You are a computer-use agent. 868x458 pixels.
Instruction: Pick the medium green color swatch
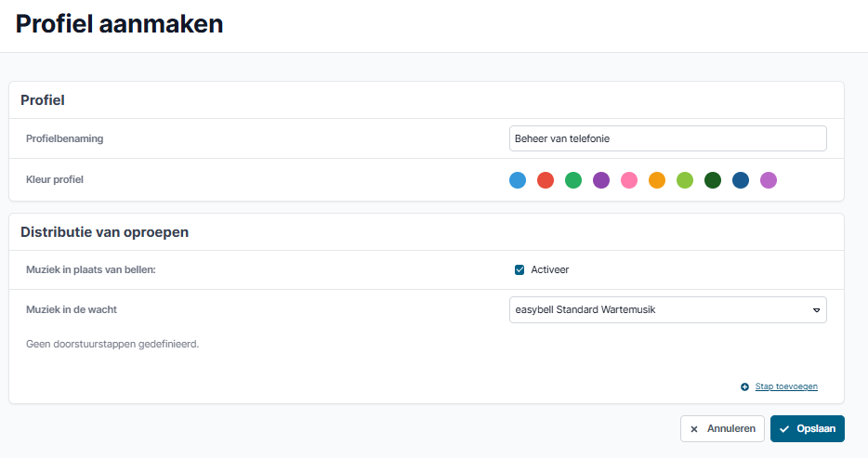[573, 180]
